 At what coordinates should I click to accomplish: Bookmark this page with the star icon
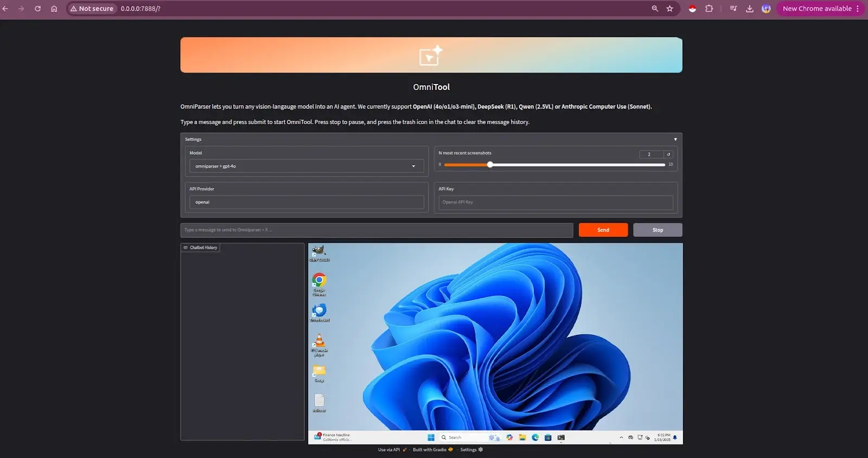(x=670, y=9)
